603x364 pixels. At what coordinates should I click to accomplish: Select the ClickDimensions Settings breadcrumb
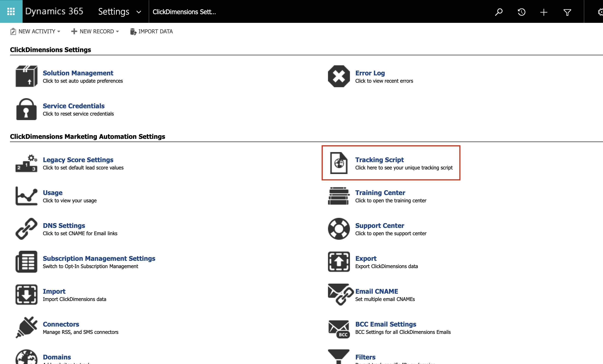[184, 12]
